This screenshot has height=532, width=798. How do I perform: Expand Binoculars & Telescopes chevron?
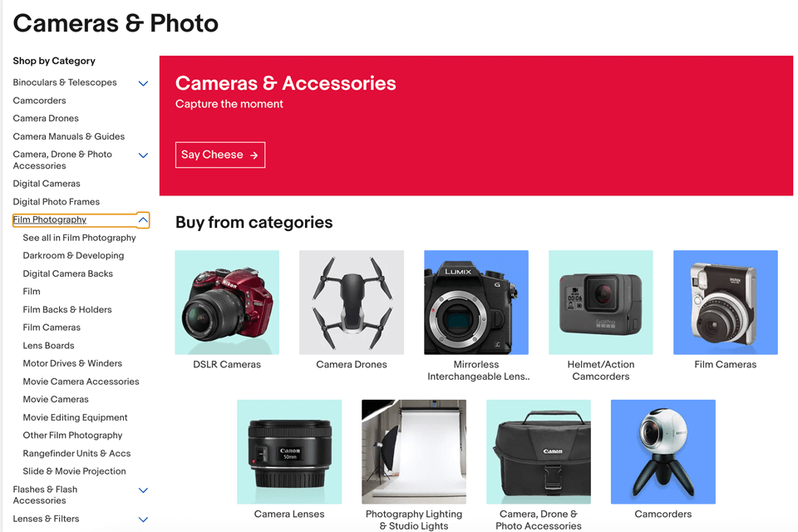144,83
